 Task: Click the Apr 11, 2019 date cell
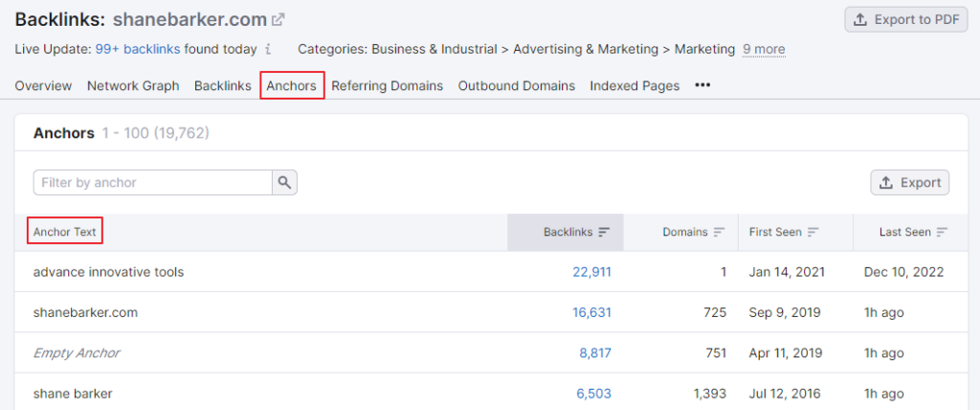click(787, 353)
